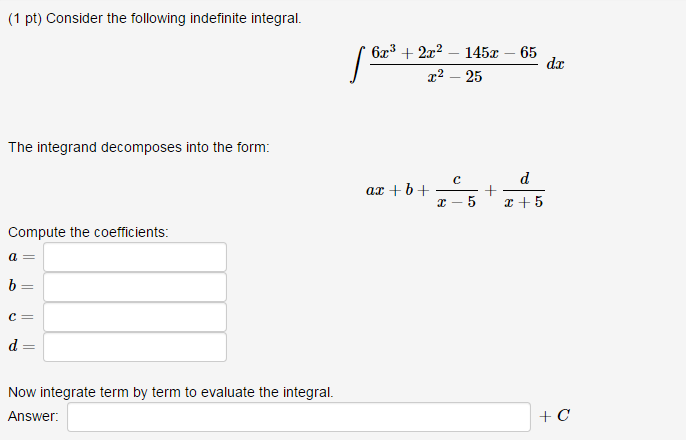Click the fraction d over x + 5
This screenshot has width=686, height=440.
click(x=524, y=190)
